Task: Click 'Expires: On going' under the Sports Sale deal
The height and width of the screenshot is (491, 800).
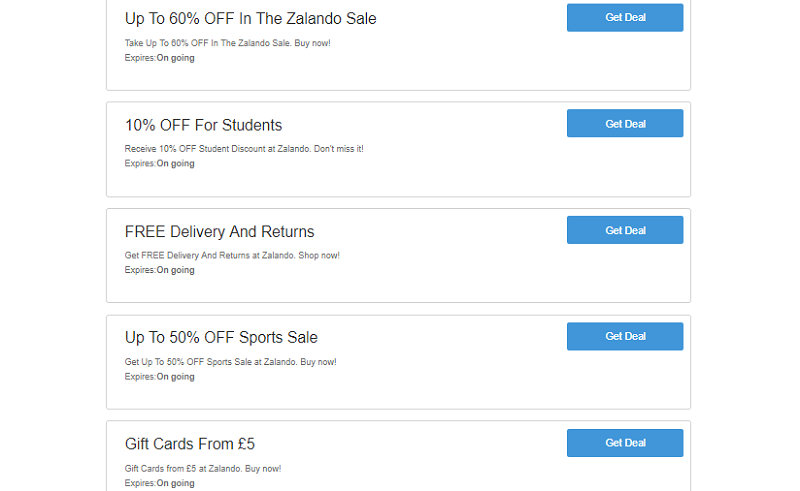Action: click(159, 377)
